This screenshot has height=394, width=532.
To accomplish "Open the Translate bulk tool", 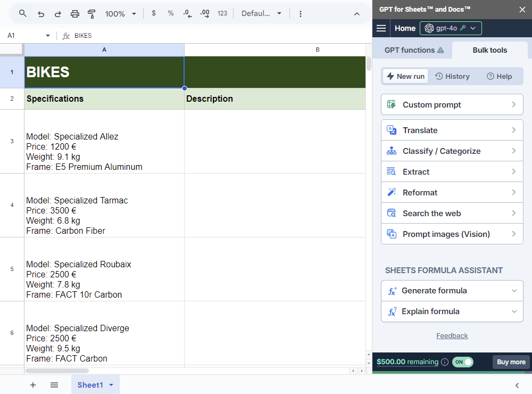I will [x=452, y=130].
